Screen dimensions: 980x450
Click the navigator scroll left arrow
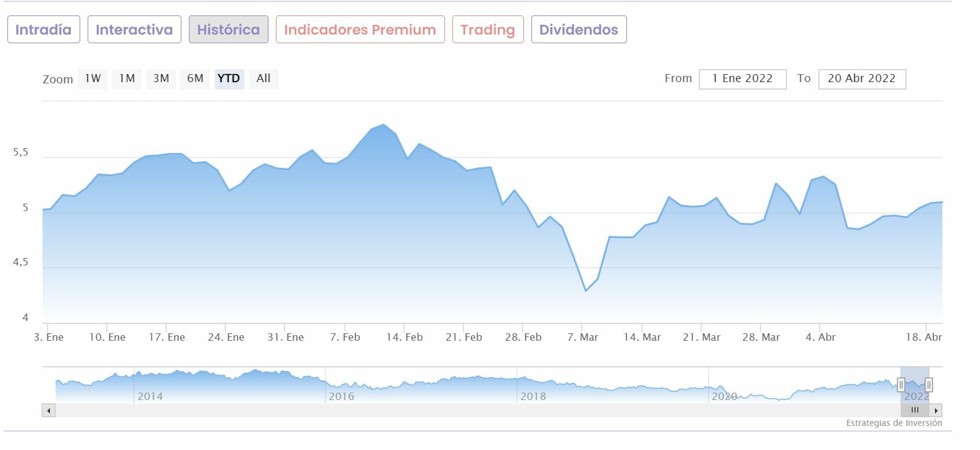pyautogui.click(x=49, y=410)
